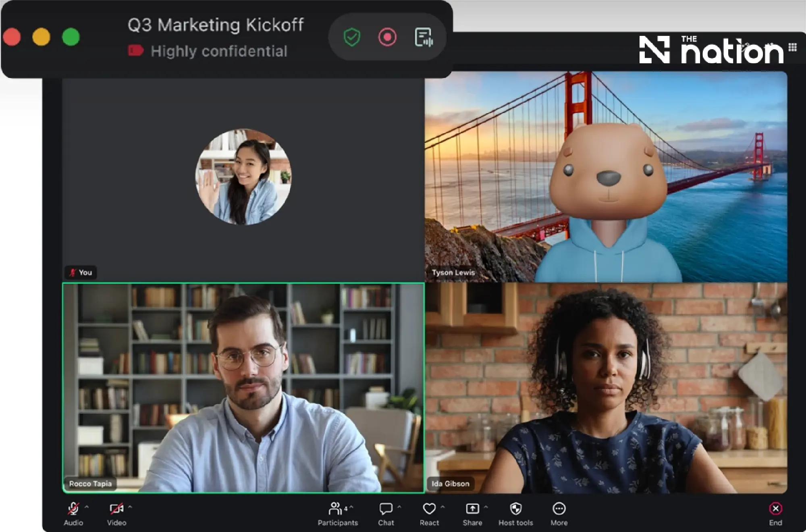Click the Rocco Tapia name label
Screen dimensions: 806x532
point(90,484)
